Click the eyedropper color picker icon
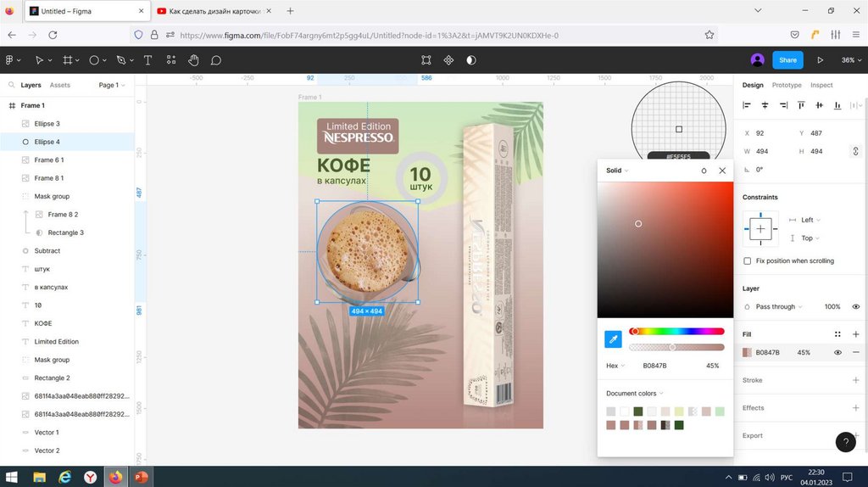Screen dimensions: 868x487 tap(613, 339)
